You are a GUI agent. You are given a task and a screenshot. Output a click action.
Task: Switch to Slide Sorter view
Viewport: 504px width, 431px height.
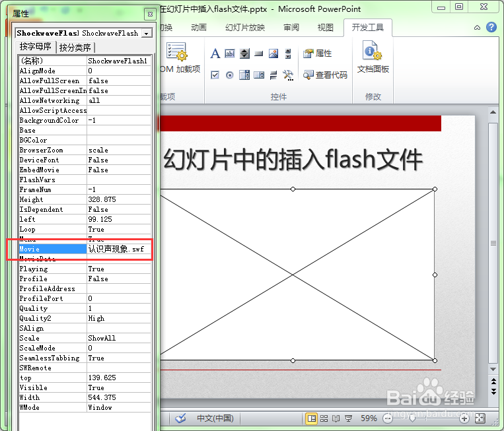tap(324, 418)
